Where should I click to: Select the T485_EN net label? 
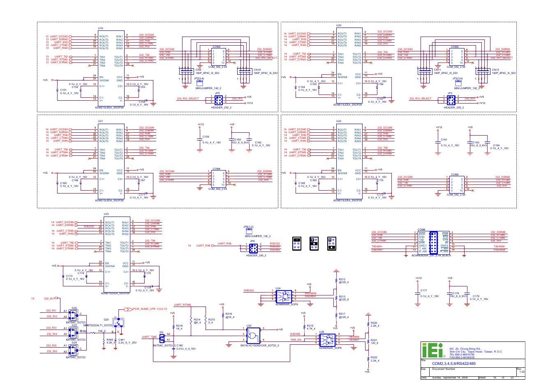coord(296,340)
